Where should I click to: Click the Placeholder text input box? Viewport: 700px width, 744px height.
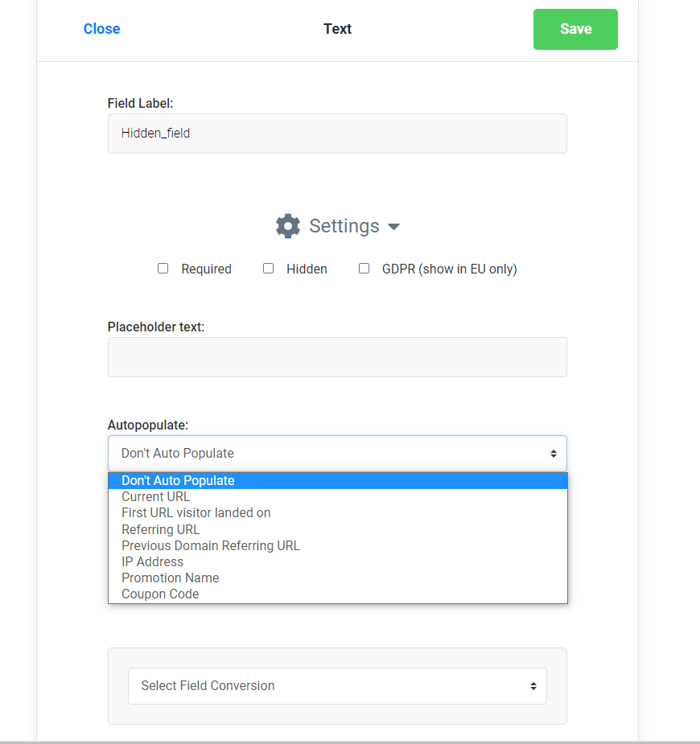click(x=337, y=357)
